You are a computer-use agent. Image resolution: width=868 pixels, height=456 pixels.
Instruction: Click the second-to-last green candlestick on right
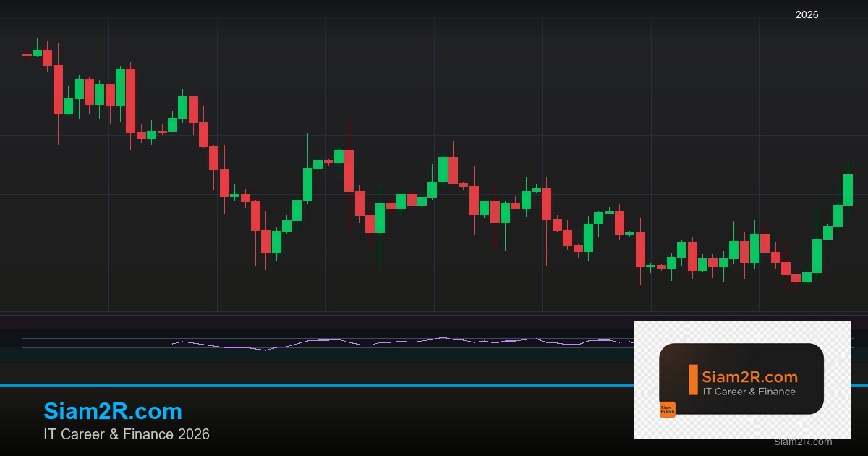(x=838, y=215)
